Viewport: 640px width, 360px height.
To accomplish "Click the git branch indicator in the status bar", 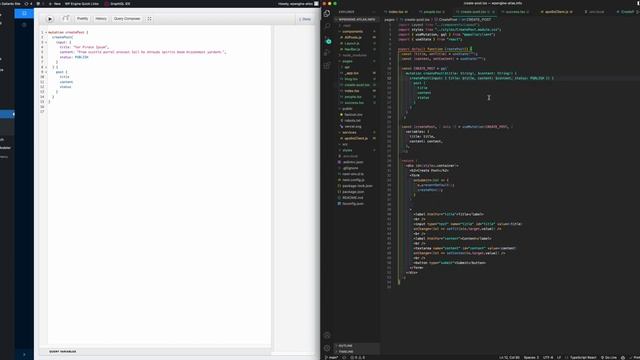I will pyautogui.click(x=332, y=358).
